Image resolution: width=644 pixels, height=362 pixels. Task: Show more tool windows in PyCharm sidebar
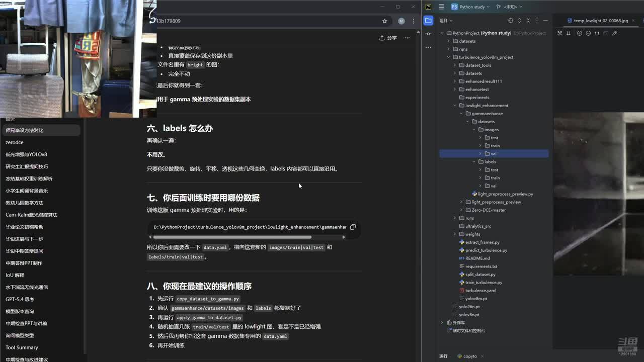click(x=428, y=47)
